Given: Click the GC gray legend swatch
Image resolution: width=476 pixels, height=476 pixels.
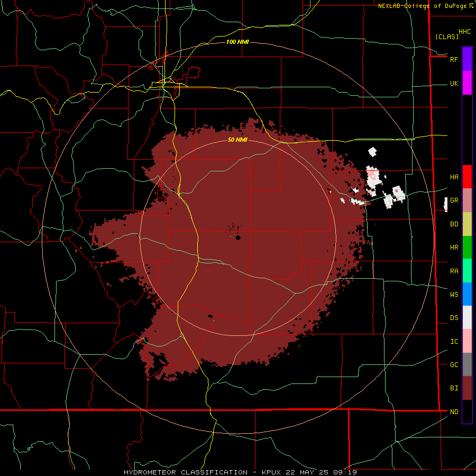Looking at the screenshot, I should (467, 364).
